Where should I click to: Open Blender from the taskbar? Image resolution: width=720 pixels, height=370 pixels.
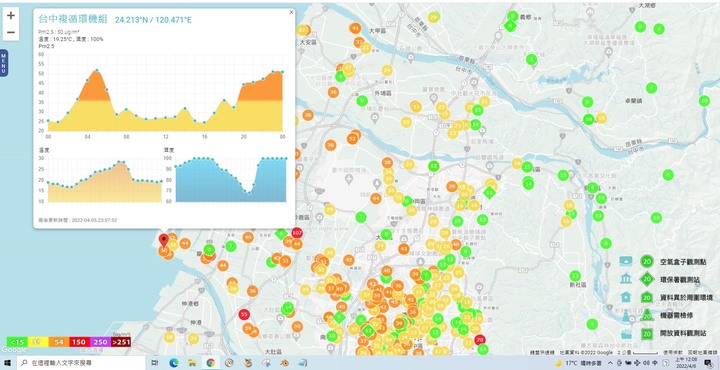(x=284, y=363)
